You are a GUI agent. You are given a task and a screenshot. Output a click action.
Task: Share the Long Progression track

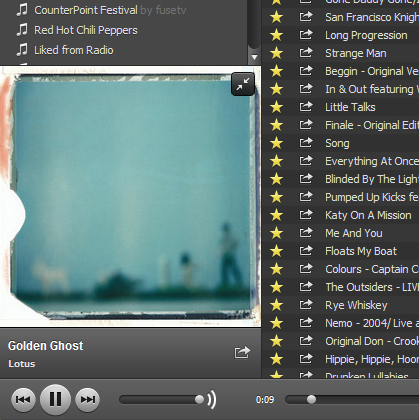[x=306, y=34]
